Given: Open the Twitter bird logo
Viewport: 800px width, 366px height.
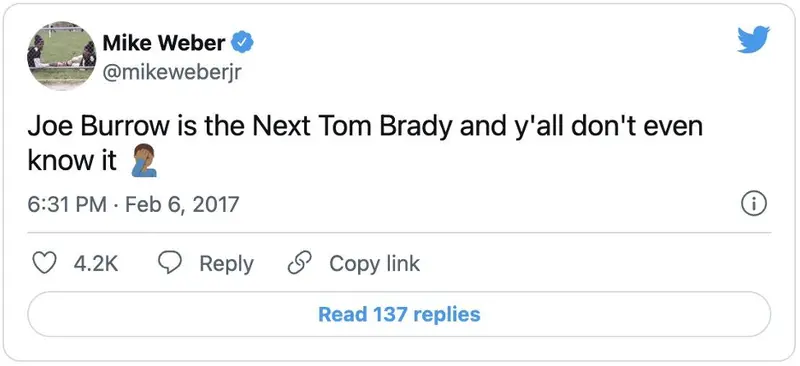Looking at the screenshot, I should [754, 39].
